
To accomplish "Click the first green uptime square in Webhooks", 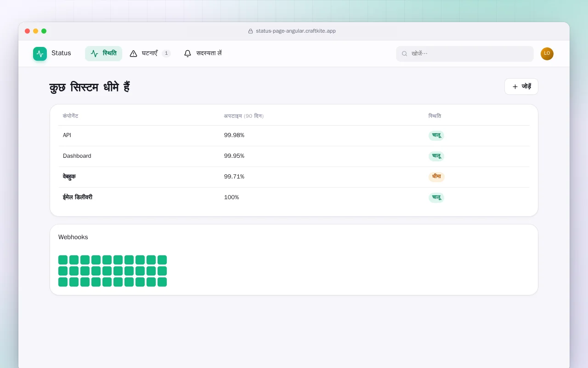I will click(63, 260).
